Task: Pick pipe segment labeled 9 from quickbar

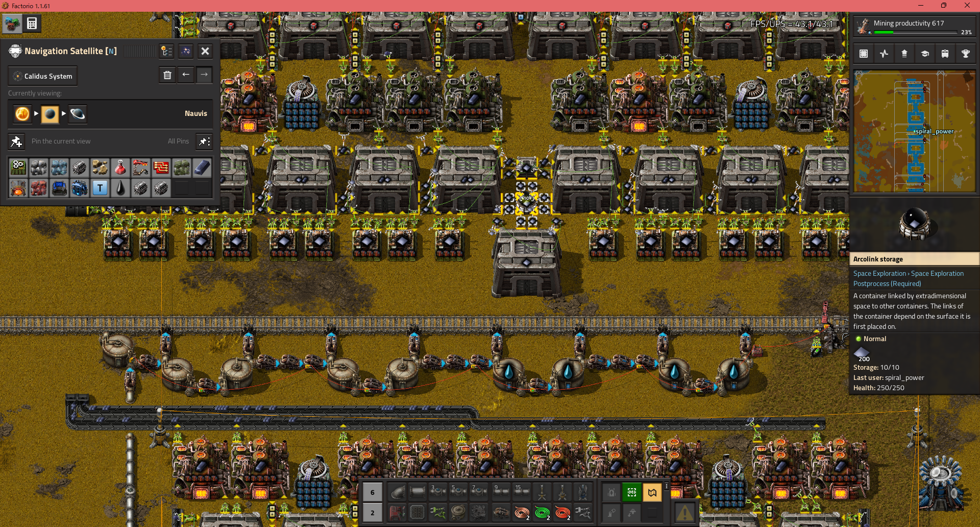Action: click(x=501, y=492)
